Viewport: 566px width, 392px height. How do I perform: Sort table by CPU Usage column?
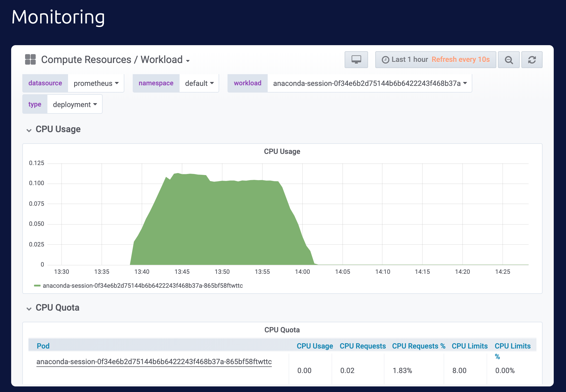[315, 346]
